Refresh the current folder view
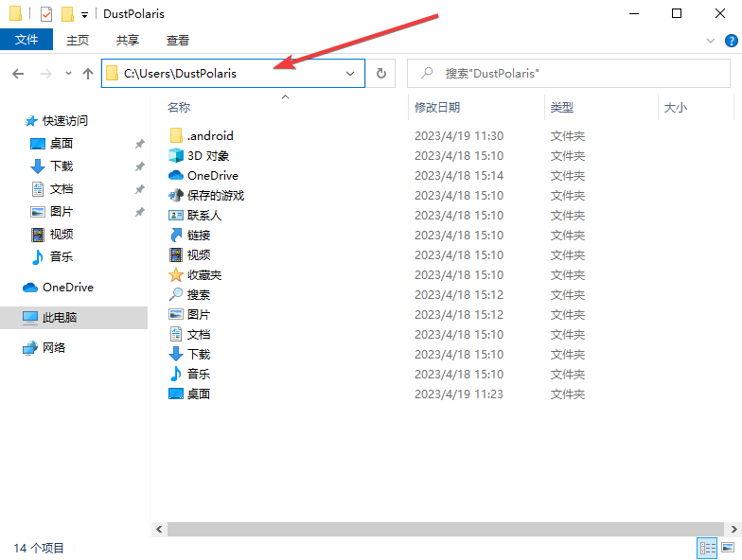The width and height of the screenshot is (742, 560). [x=381, y=74]
